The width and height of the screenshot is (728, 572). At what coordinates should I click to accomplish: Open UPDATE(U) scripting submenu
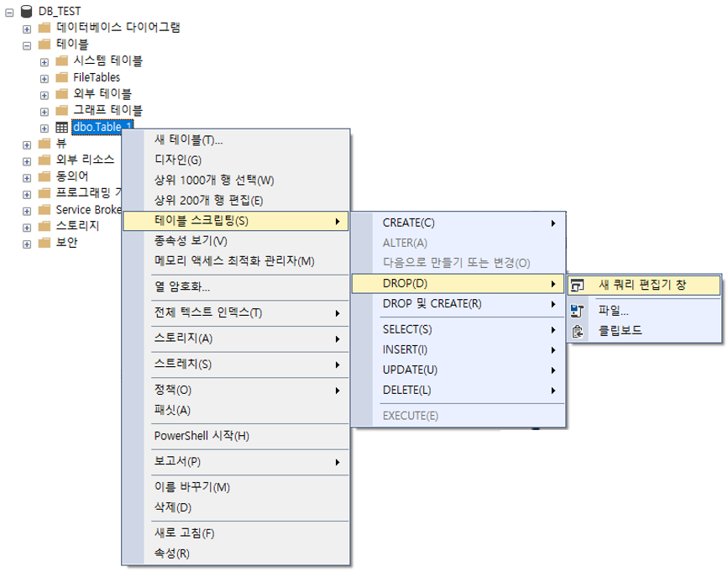(x=458, y=370)
